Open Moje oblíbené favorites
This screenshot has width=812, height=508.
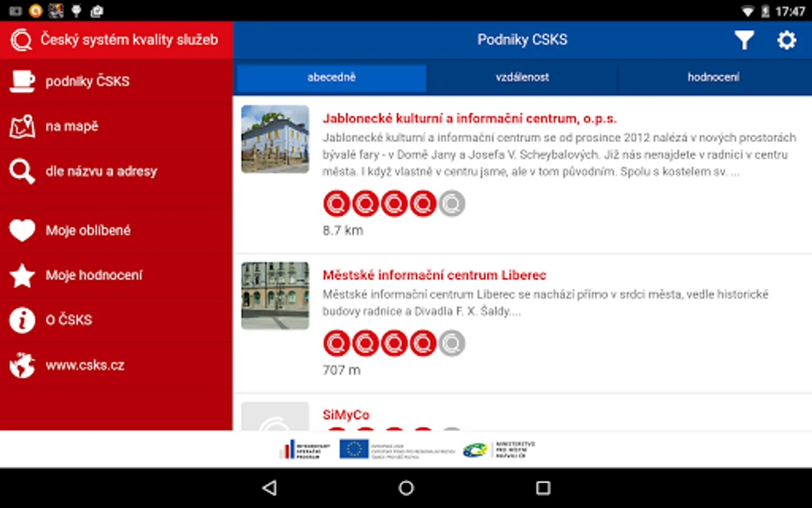tap(116, 230)
